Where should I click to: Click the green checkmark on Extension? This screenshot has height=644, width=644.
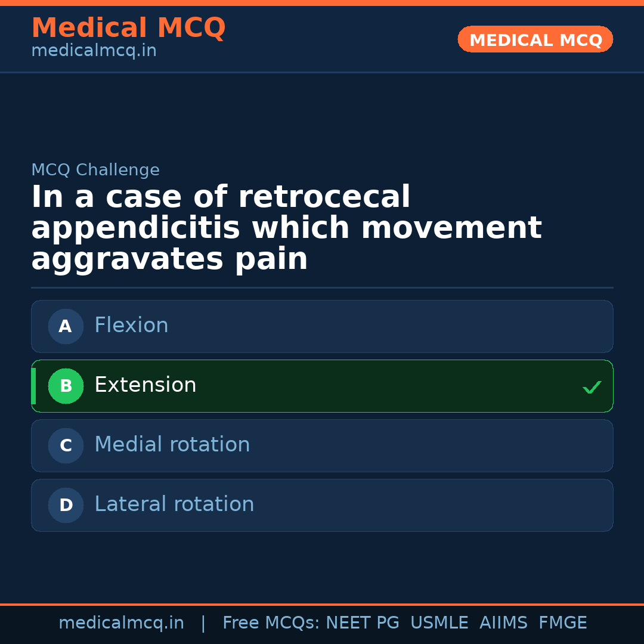[592, 388]
